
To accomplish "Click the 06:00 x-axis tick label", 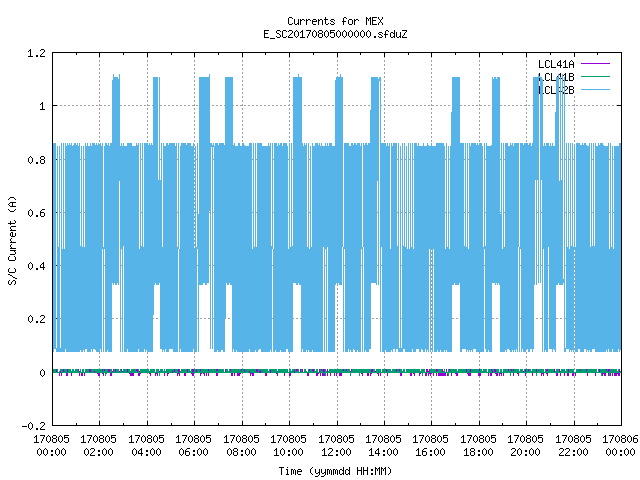I will pos(193,452).
